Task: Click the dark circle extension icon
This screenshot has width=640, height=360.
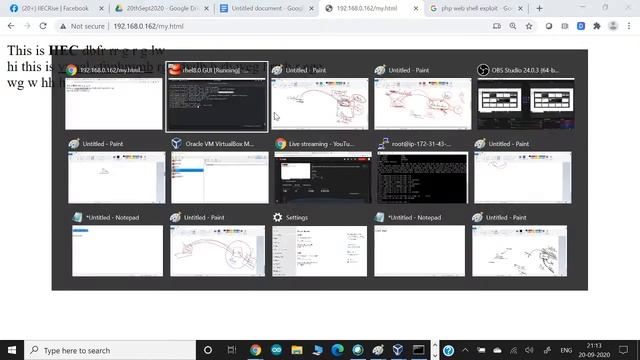Action: pyautogui.click(x=549, y=26)
